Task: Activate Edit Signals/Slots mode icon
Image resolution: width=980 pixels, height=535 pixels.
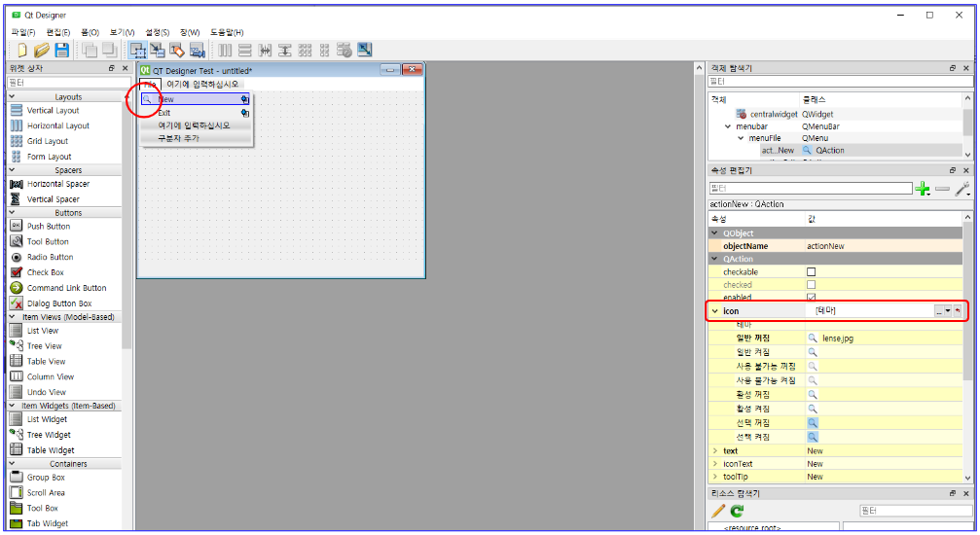Action: 158,50
